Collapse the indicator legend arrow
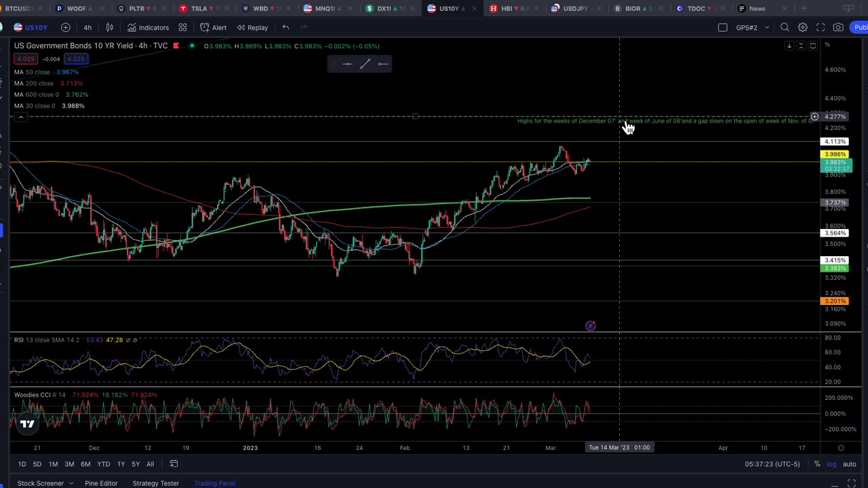868x488 pixels. (x=20, y=117)
